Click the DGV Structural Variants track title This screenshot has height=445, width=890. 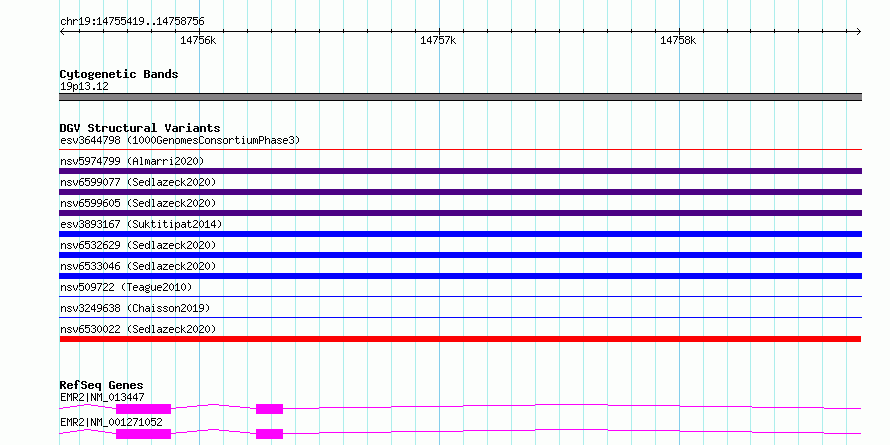[x=140, y=128]
